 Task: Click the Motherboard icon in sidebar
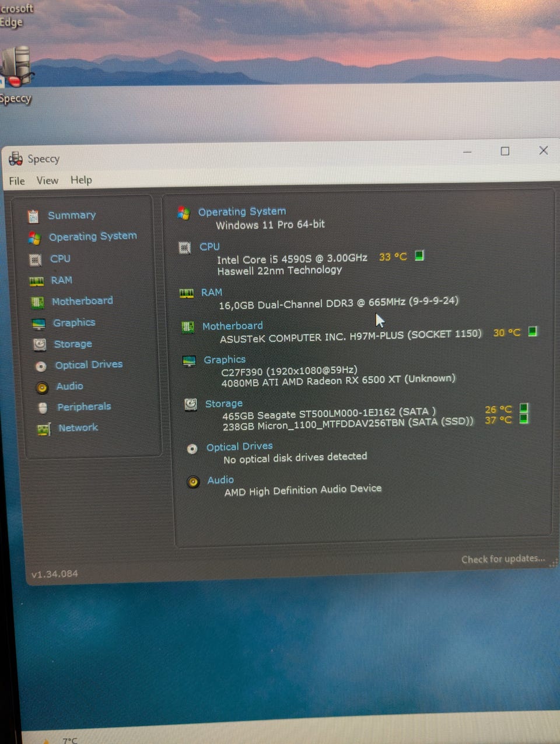37,302
